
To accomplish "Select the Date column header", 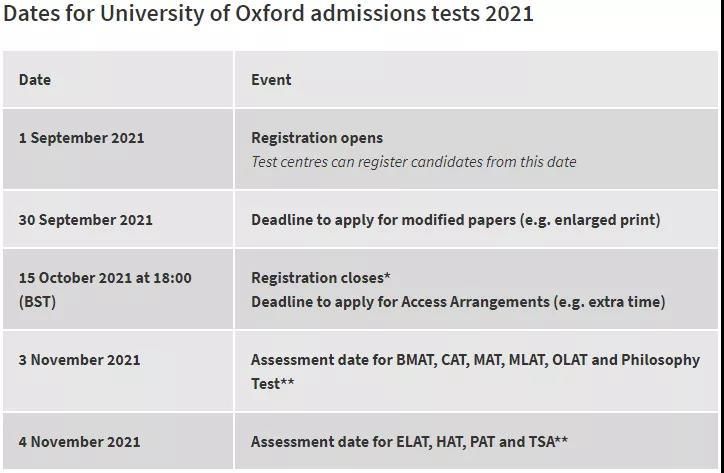I will (x=35, y=79).
